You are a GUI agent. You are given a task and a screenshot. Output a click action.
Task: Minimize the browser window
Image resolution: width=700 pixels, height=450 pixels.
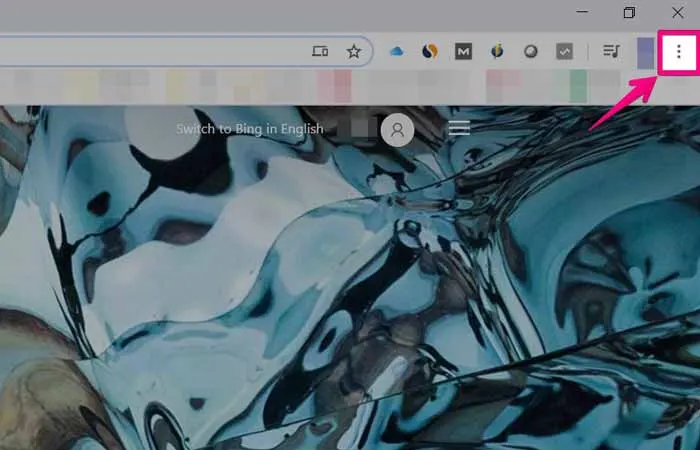point(582,12)
